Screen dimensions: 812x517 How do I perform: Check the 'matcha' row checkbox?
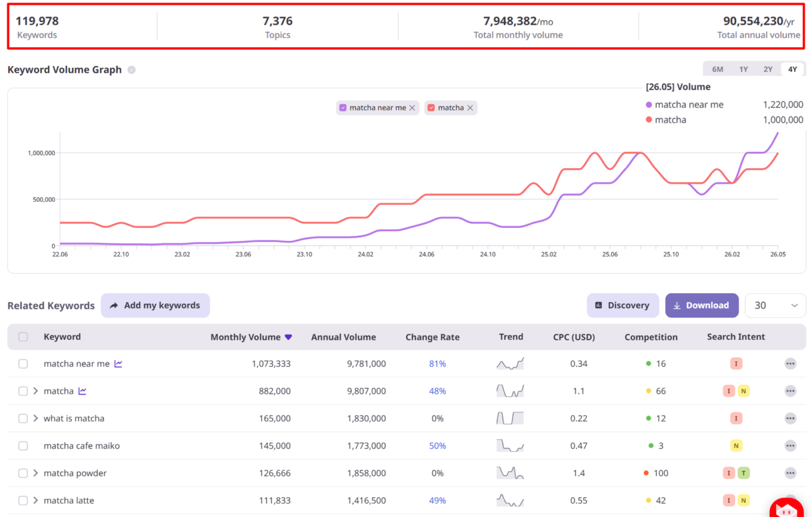click(x=23, y=391)
